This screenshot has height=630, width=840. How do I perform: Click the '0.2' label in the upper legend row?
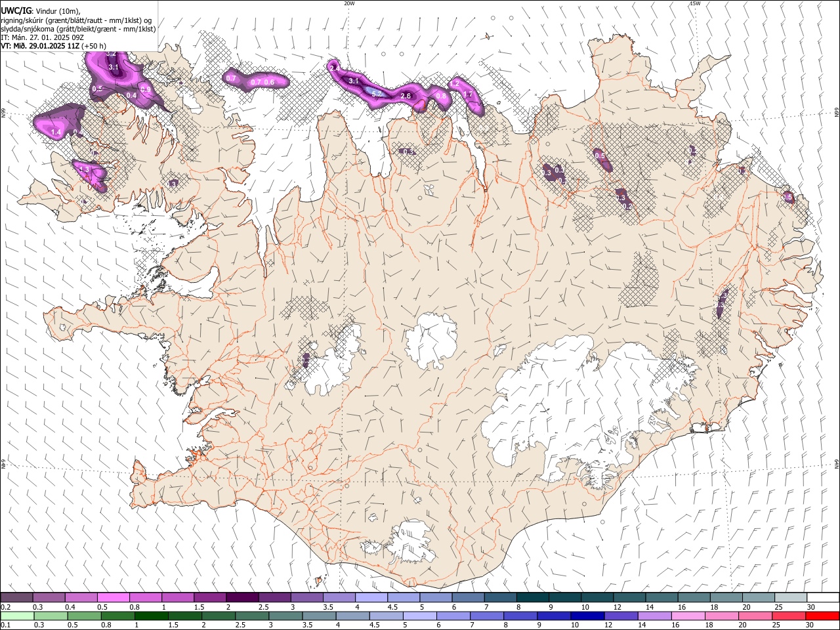coord(6,607)
